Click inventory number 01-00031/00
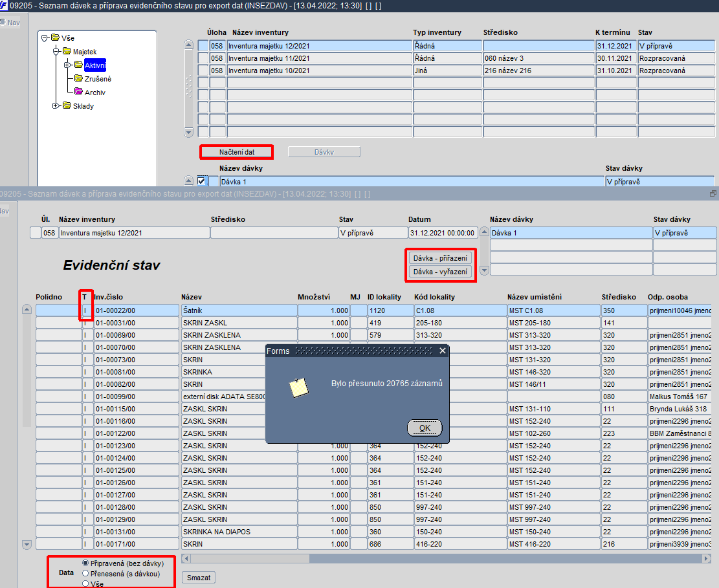The image size is (719, 588). (x=136, y=323)
